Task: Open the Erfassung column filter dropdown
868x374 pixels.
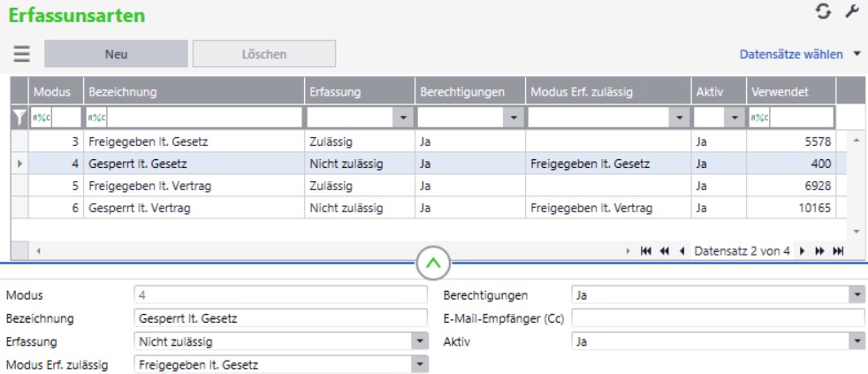Action: [404, 117]
